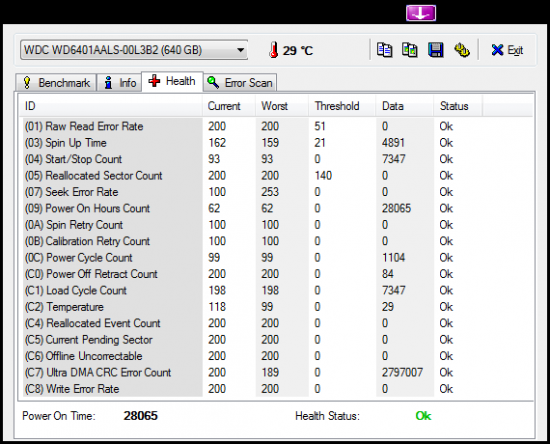Click the copy screenshot to clipboard icon

pos(410,50)
